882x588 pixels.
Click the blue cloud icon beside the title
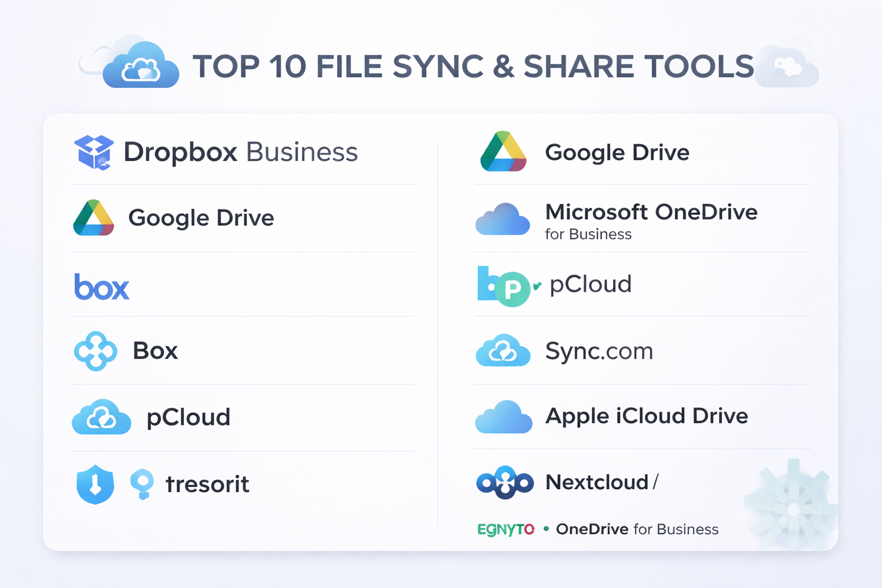click(x=141, y=65)
